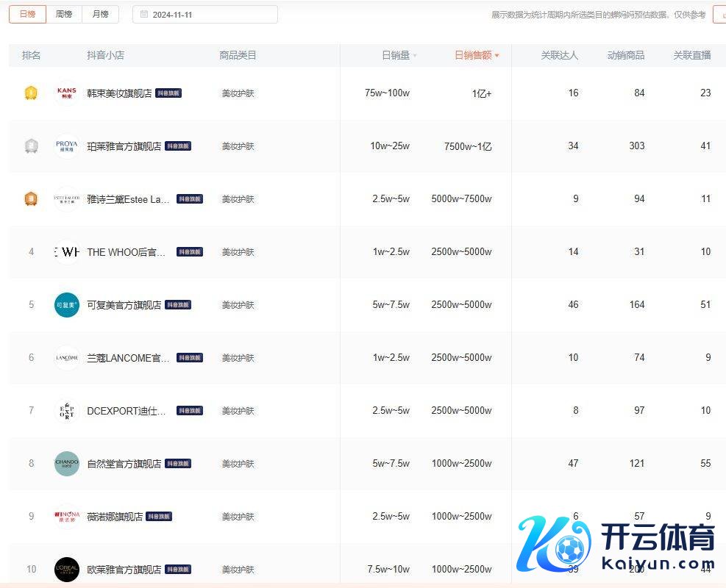Image resolution: width=726 pixels, height=588 pixels.
Task: Open 自然堂官方旗舰店 shop link
Action: point(124,464)
